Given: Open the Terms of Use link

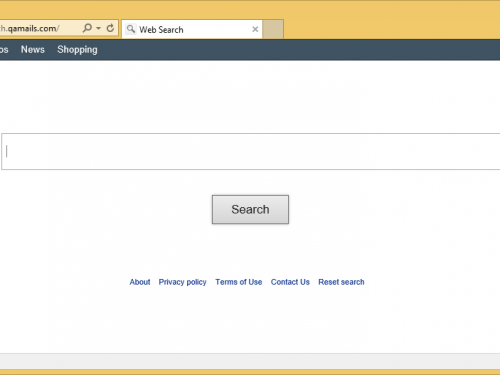Looking at the screenshot, I should click(x=239, y=282).
